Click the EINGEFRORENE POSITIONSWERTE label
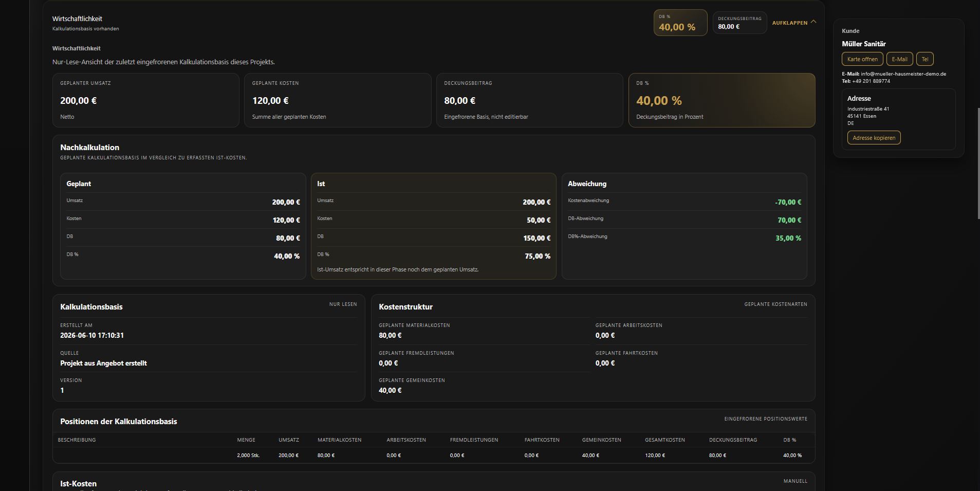The width and height of the screenshot is (980, 491). (766, 419)
